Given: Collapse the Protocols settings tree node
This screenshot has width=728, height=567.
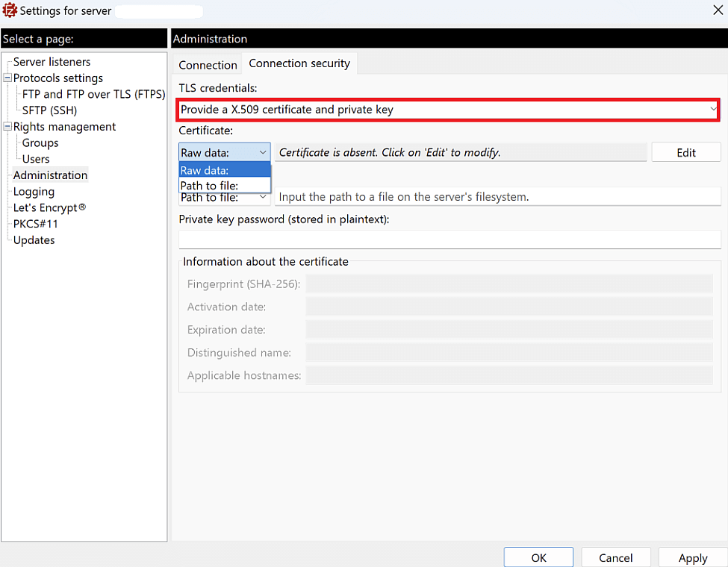Looking at the screenshot, I should tap(6, 78).
